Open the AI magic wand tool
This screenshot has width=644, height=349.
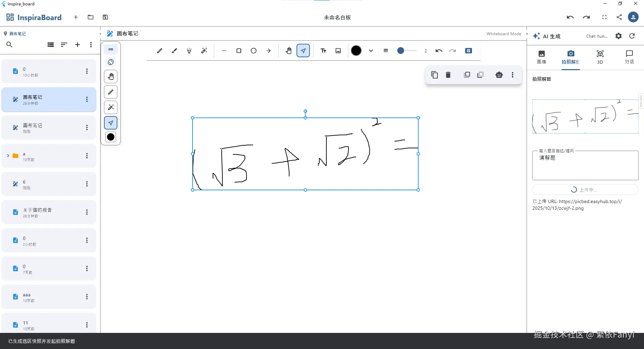pos(204,51)
